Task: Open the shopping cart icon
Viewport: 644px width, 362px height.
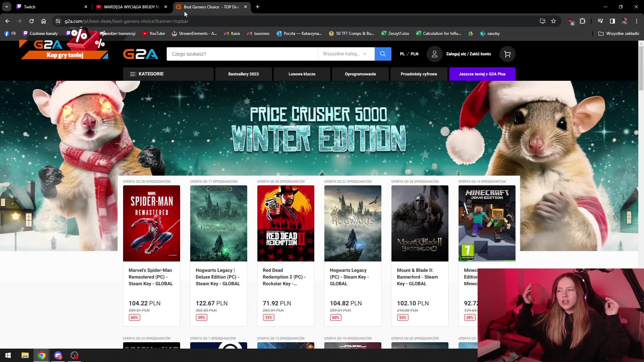Action: tap(507, 54)
